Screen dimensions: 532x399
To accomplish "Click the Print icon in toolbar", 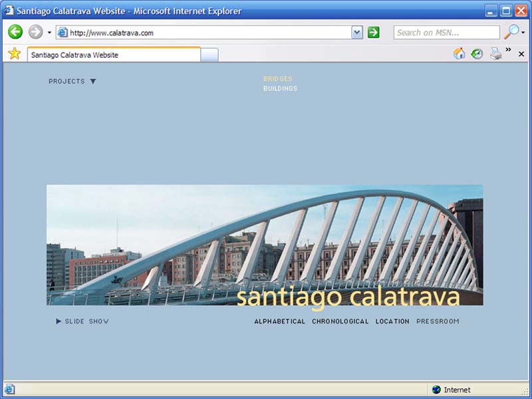I will (495, 54).
